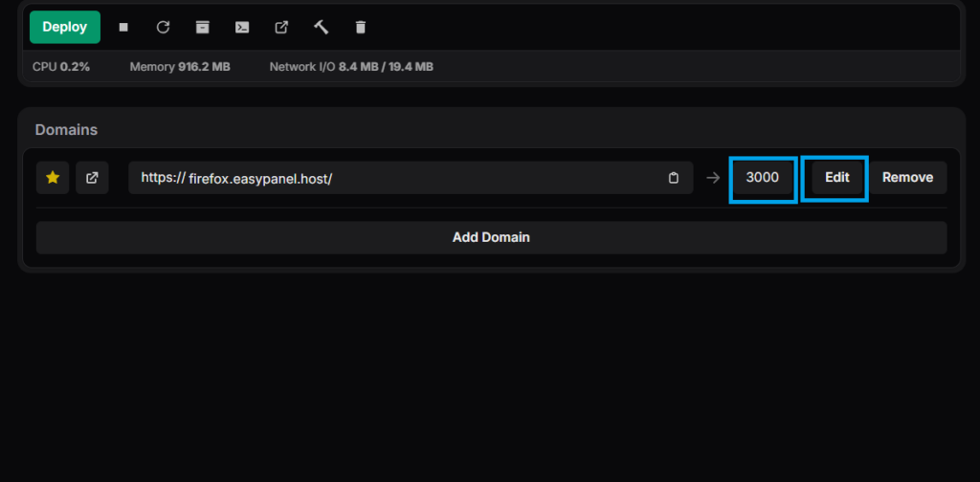Restart the service with the reload icon
The width and height of the screenshot is (980, 482).
[x=163, y=28]
